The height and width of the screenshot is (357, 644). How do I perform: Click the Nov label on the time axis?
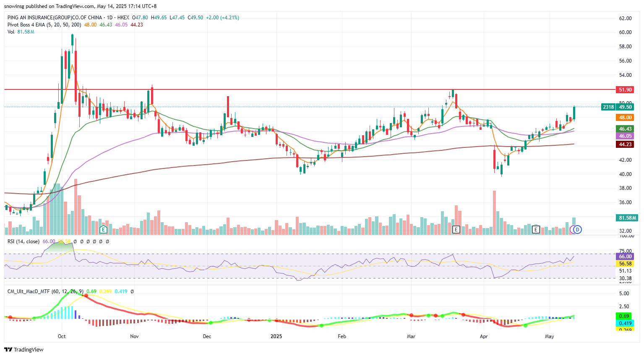(x=134, y=336)
